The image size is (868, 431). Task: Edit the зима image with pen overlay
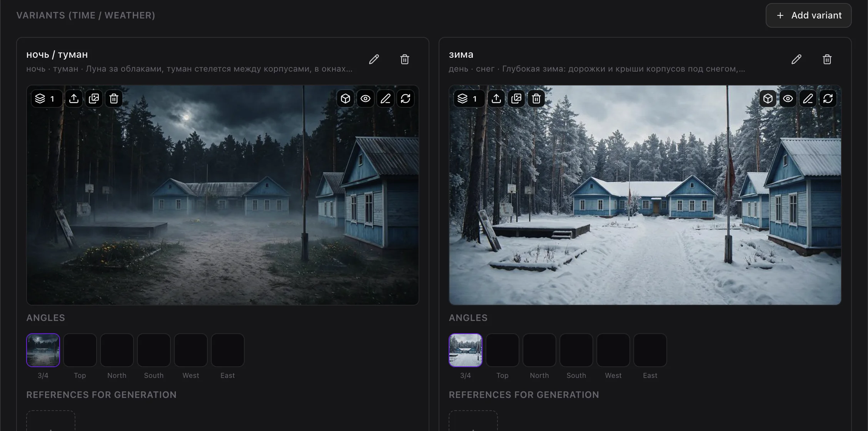(808, 99)
